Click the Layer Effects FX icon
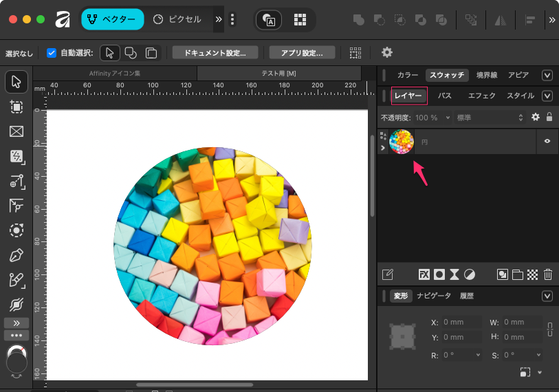The height and width of the screenshot is (392, 559). [x=424, y=274]
